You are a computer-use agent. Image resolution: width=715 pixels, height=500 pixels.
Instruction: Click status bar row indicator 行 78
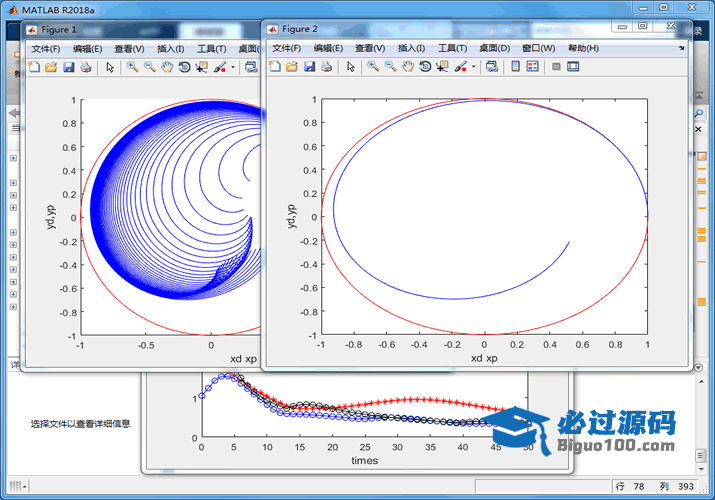(x=630, y=486)
